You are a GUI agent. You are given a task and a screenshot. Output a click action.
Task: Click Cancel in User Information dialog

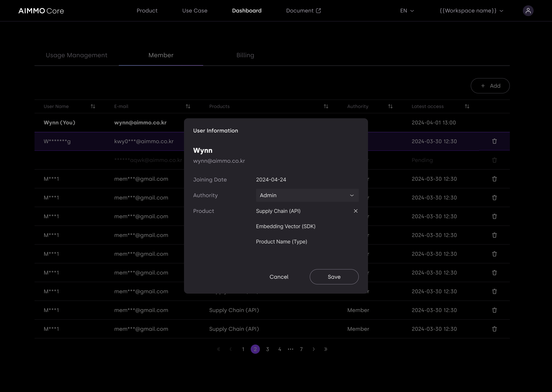[279, 277]
